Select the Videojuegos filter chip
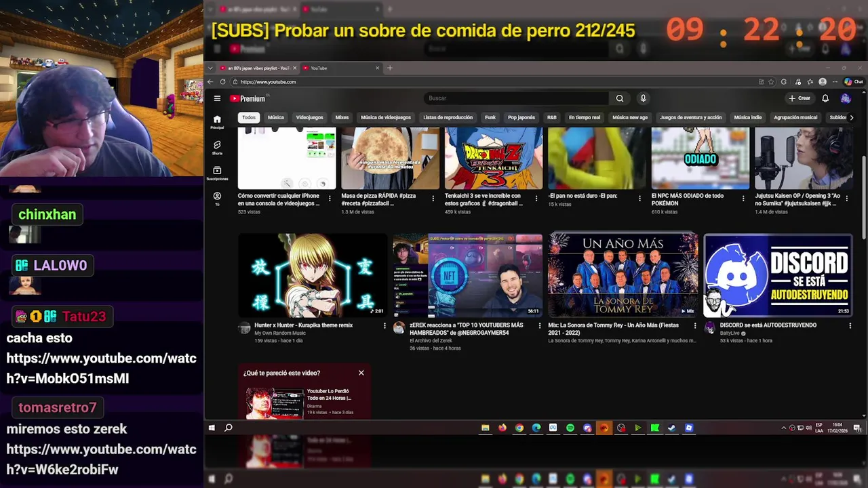 pos(310,117)
